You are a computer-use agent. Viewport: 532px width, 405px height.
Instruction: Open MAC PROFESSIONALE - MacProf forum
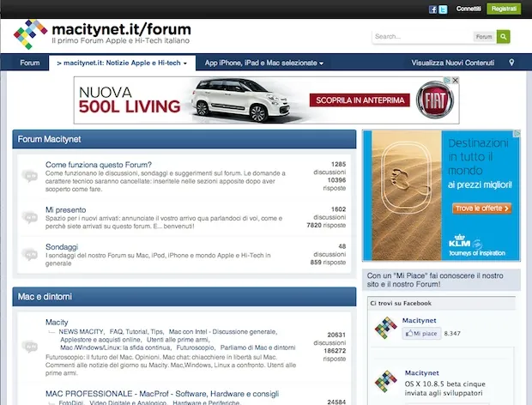pos(162,394)
